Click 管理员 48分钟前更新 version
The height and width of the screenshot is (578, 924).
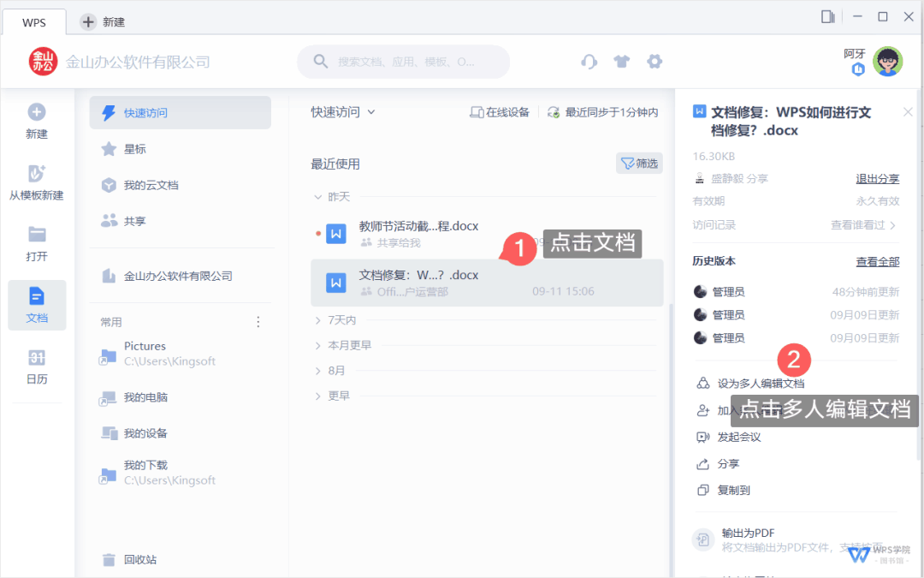pos(797,291)
